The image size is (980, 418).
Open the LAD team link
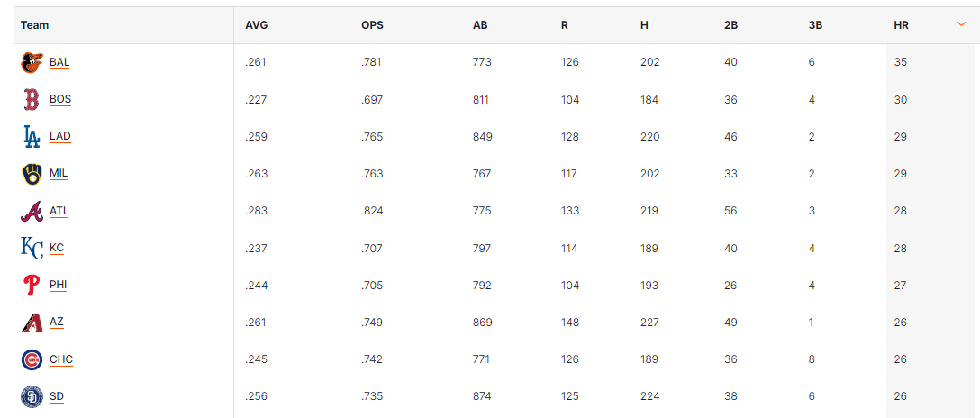click(x=60, y=137)
